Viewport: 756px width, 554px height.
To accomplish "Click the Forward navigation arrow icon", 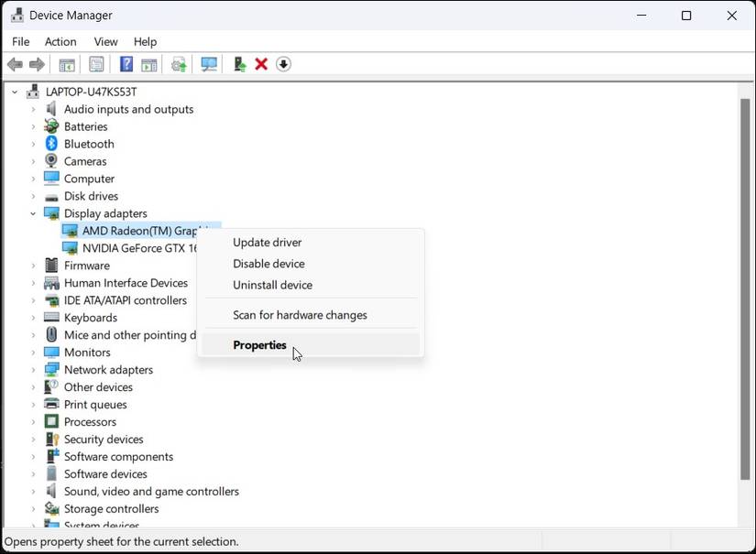I will point(37,64).
